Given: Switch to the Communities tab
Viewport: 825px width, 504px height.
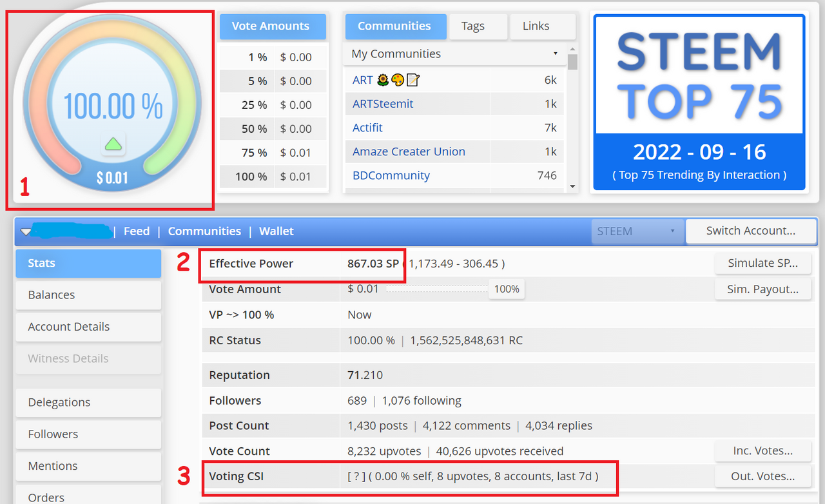Looking at the screenshot, I should click(394, 26).
